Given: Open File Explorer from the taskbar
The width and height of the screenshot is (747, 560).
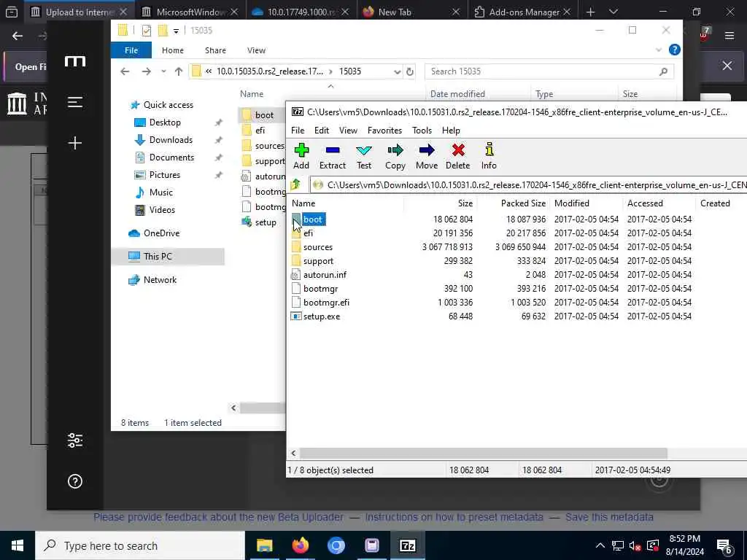Looking at the screenshot, I should 264,545.
